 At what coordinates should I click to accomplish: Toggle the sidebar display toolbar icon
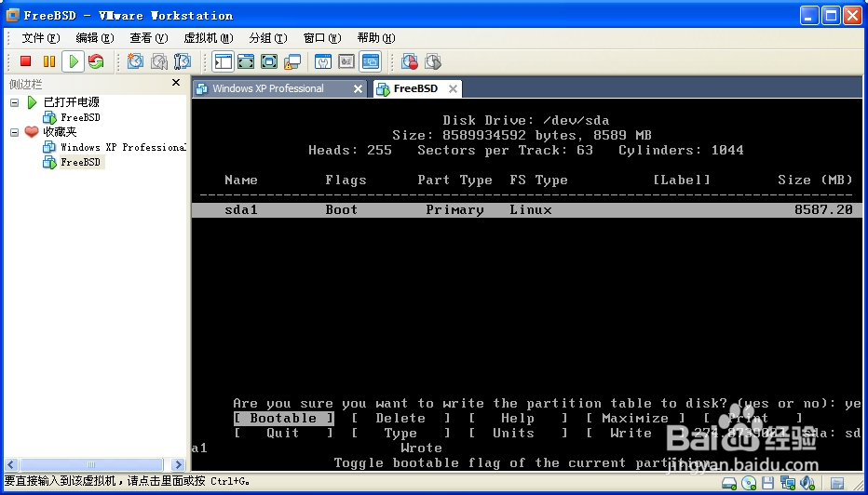pos(224,61)
